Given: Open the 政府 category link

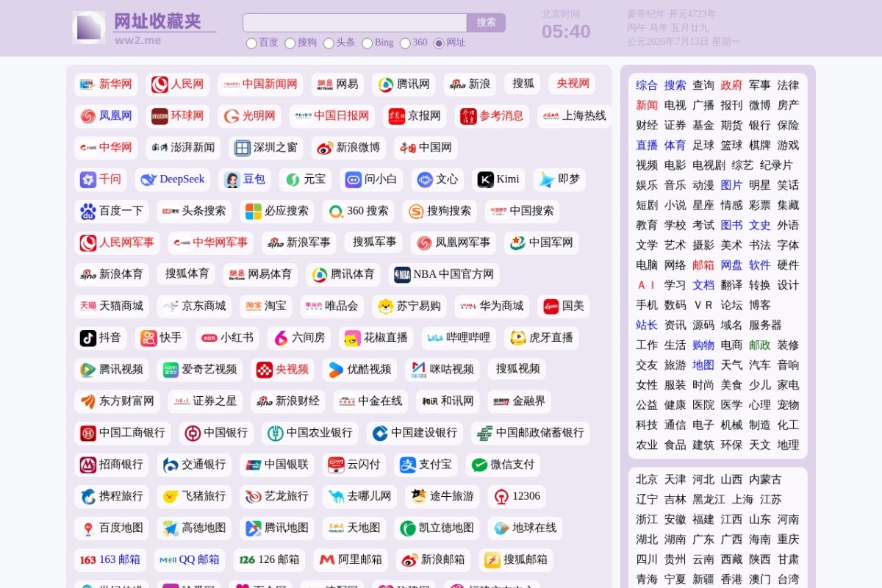Looking at the screenshot, I should coord(731,85).
